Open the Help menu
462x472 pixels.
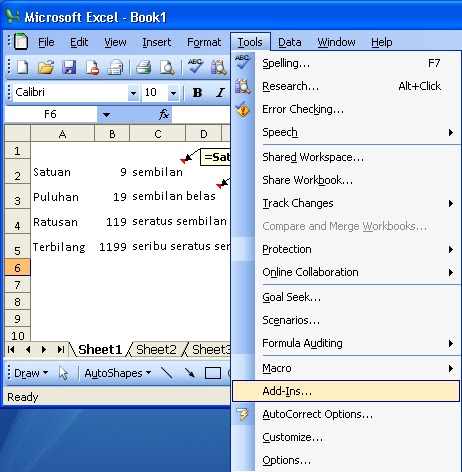click(x=382, y=42)
